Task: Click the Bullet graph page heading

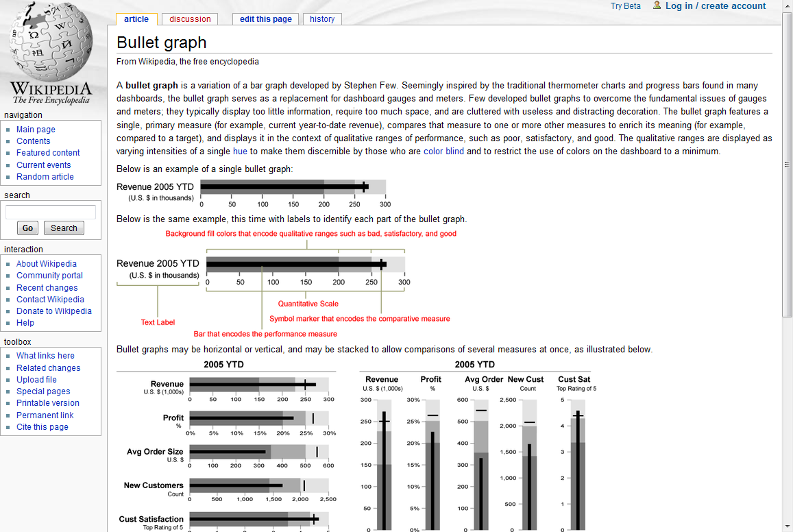Action: [161, 43]
